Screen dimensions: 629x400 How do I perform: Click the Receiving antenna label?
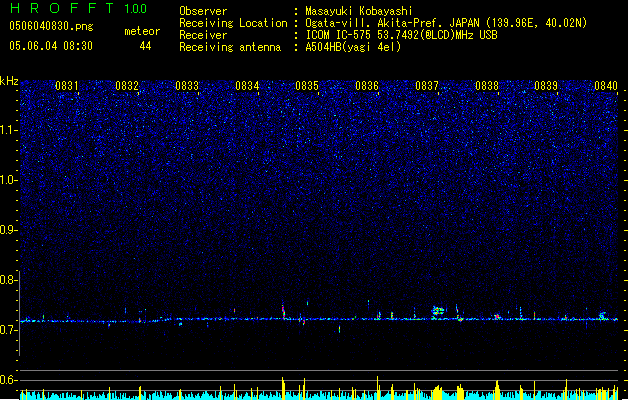coord(230,47)
